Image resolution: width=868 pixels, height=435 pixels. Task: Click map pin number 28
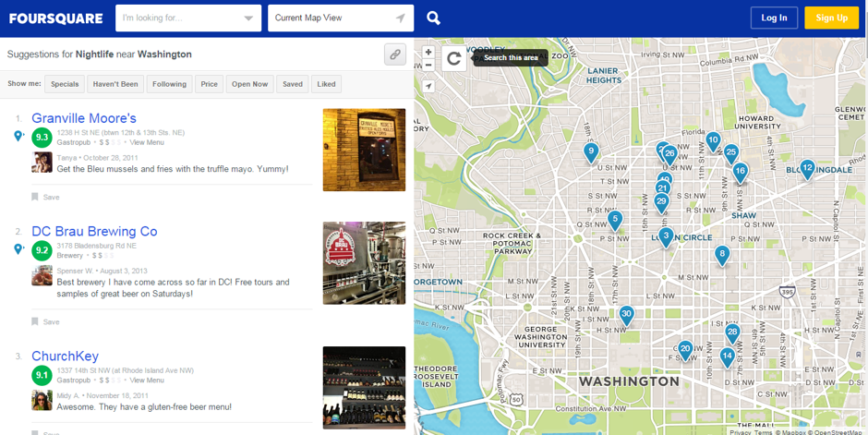point(732,333)
